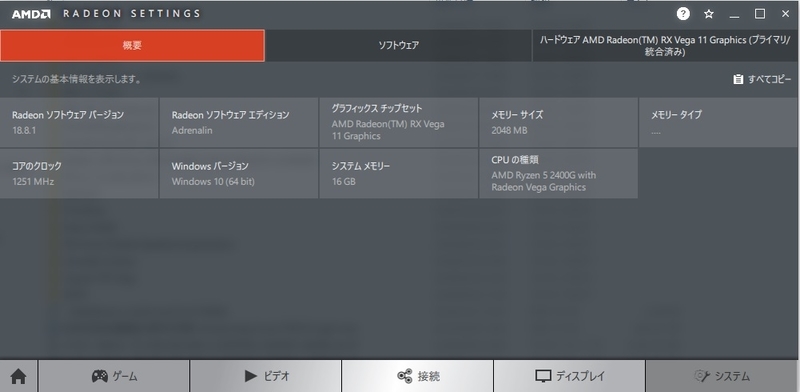Click the 2048 MB value

click(509, 131)
